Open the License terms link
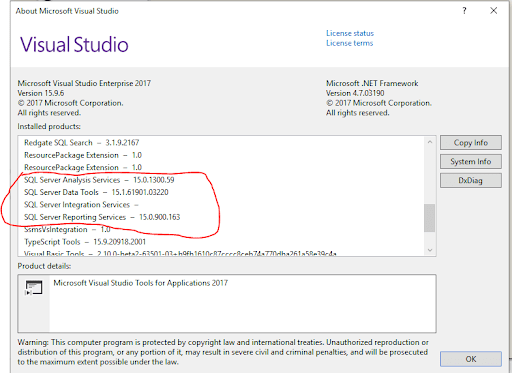The height and width of the screenshot is (373, 512). (x=349, y=43)
